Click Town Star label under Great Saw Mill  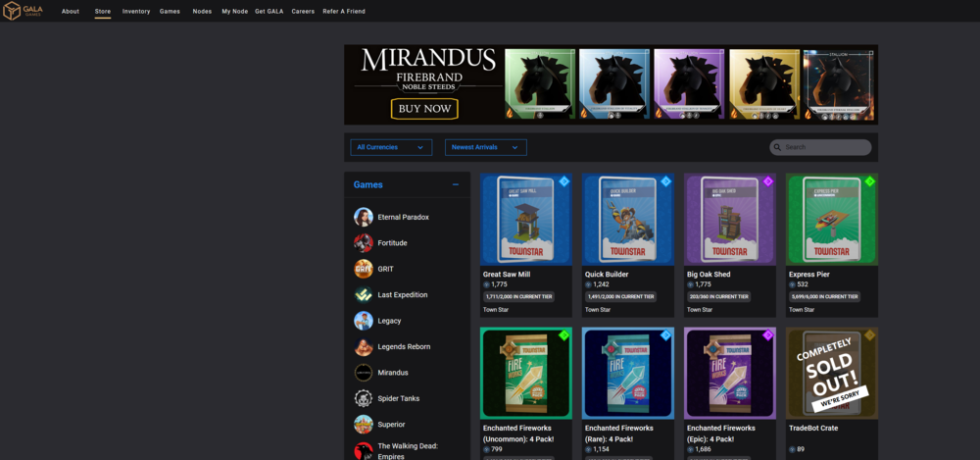point(495,310)
